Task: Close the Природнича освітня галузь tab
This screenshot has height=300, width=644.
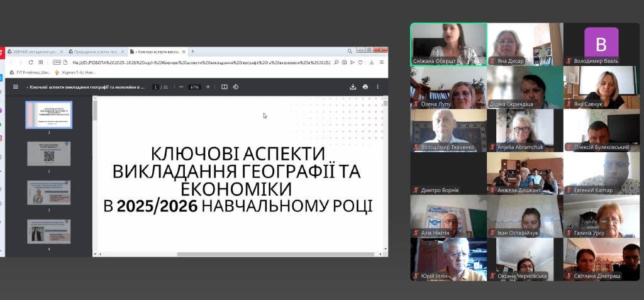Action: coord(123,52)
